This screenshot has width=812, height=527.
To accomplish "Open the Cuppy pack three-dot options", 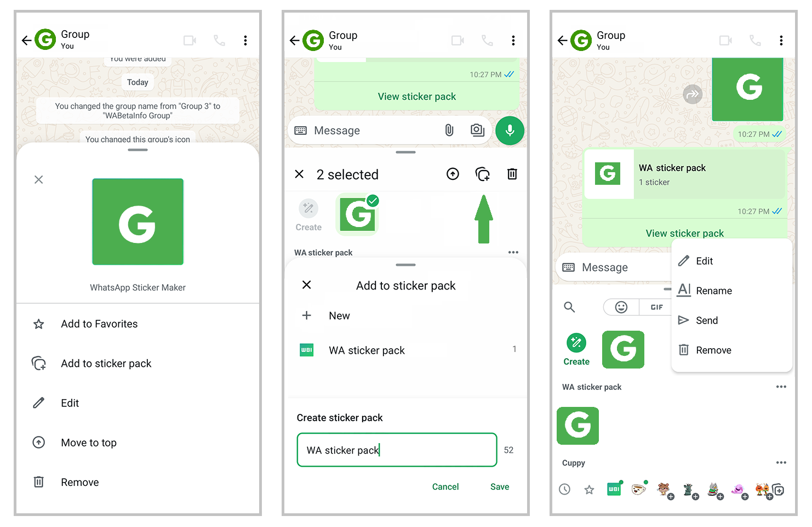I will pos(781,463).
